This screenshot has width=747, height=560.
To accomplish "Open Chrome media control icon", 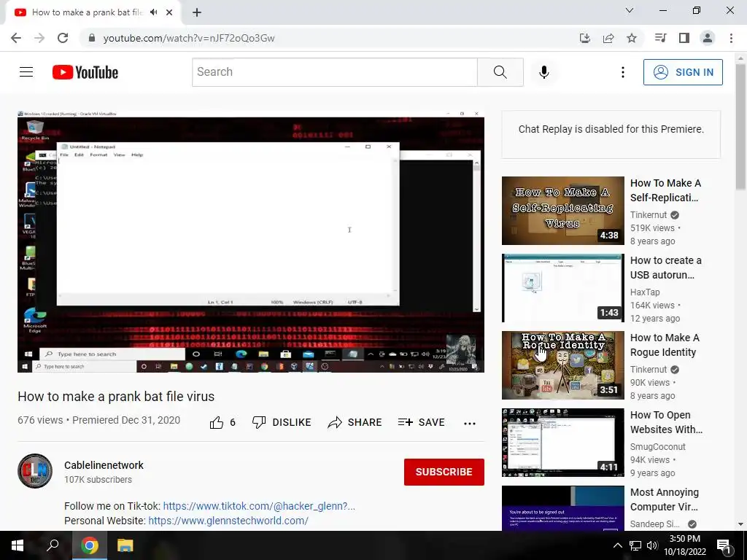I will tap(660, 38).
